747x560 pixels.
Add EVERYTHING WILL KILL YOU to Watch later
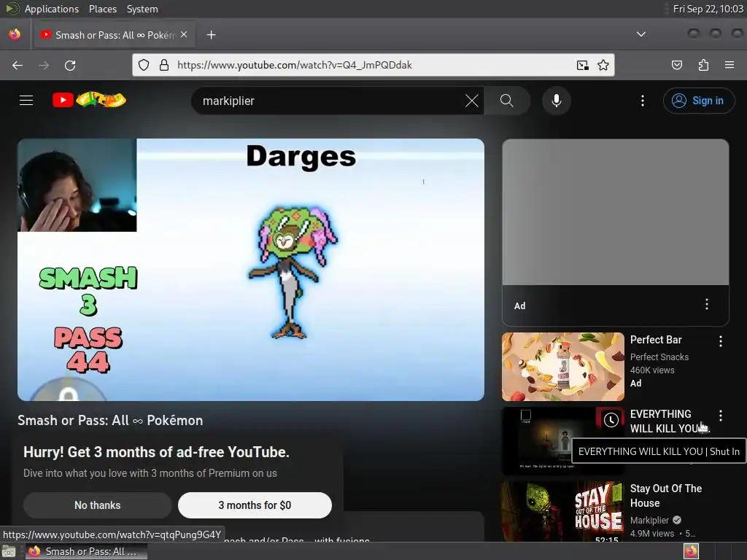coord(611,419)
